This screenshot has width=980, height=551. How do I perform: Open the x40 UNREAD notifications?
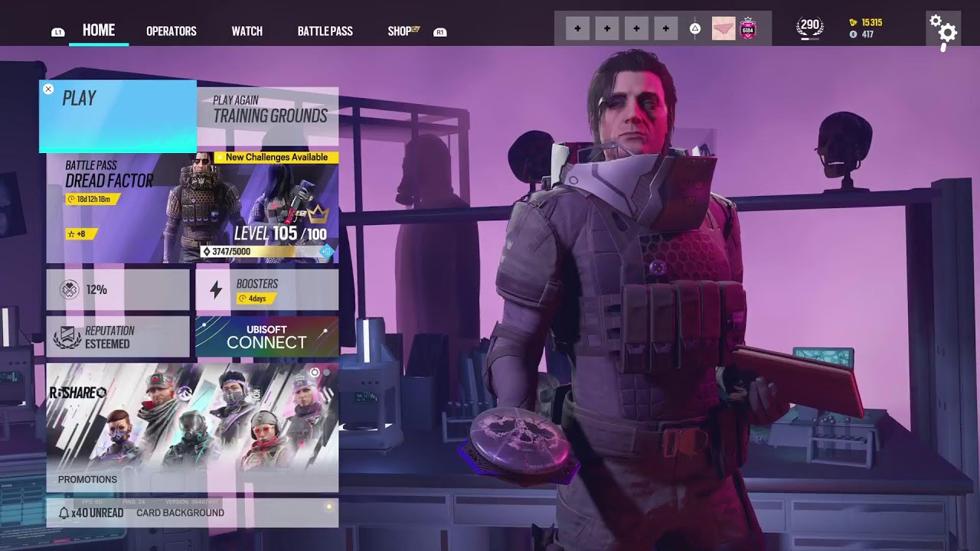(x=97, y=513)
